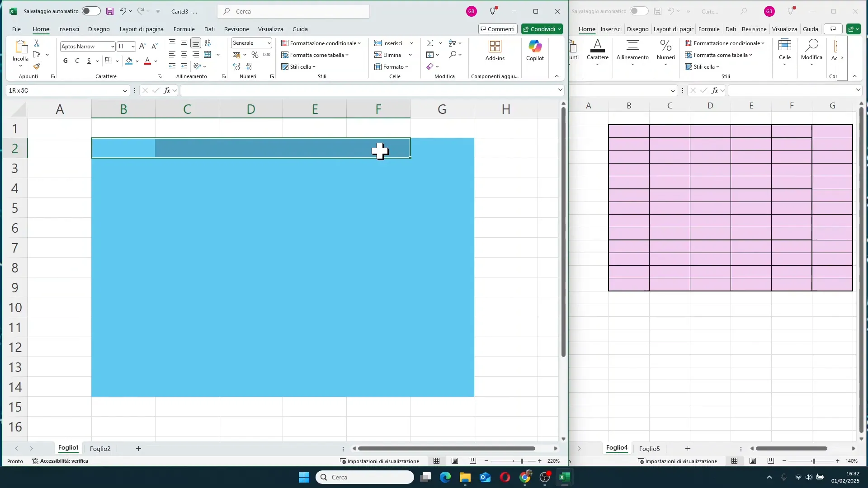
Task: Toggle center horizontal alignment
Action: 184,55
